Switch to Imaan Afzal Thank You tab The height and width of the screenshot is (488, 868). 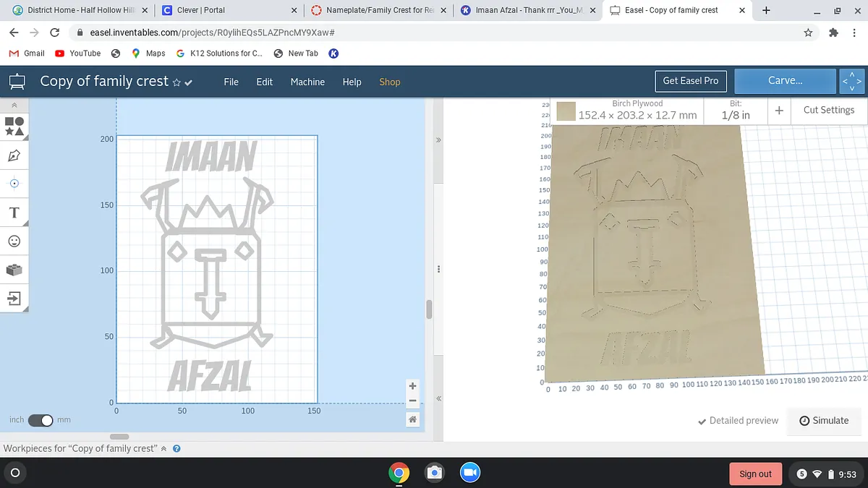(527, 10)
